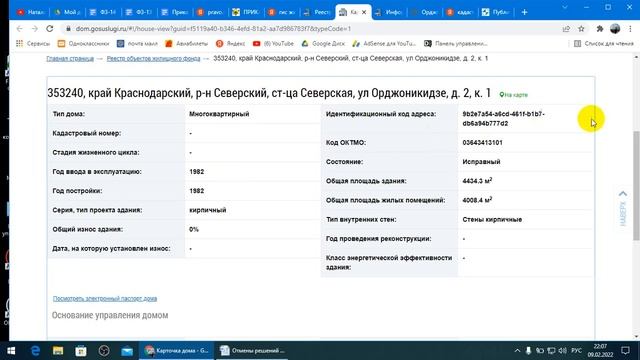
Task: Open the microphone tray icon
Action: (528, 351)
